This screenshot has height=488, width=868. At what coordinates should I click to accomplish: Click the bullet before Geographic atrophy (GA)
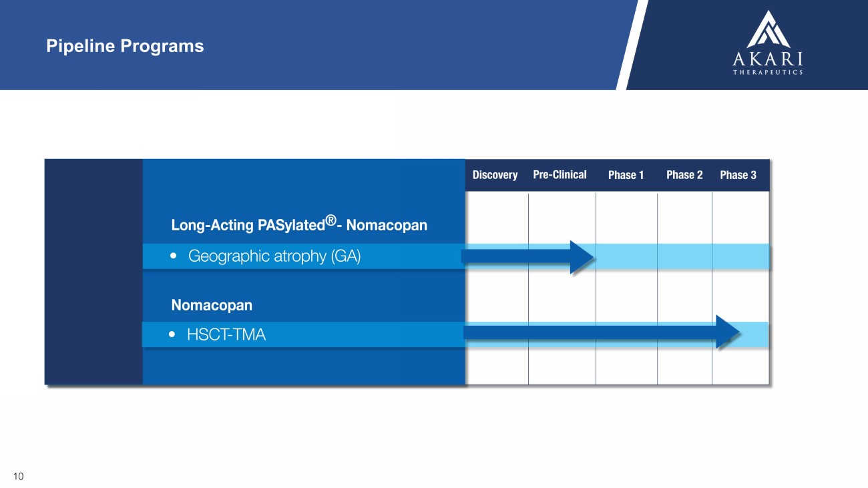point(174,256)
